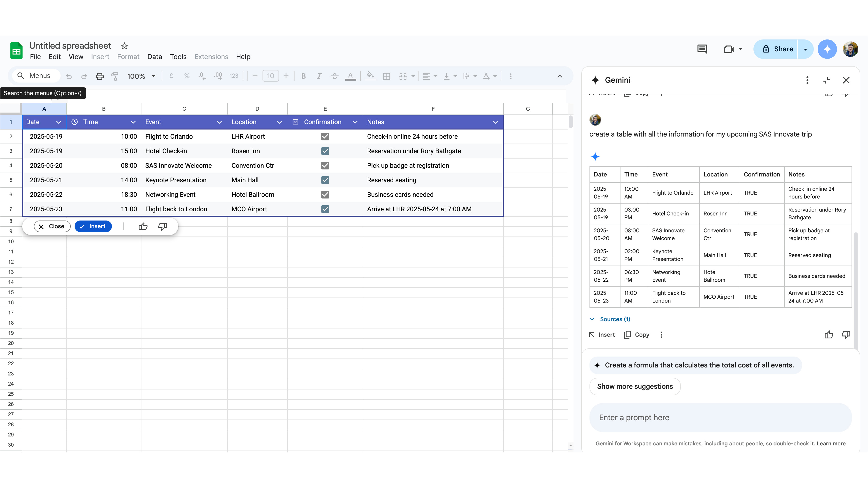The image size is (868, 488).
Task: Open the Learn more link
Action: click(831, 443)
